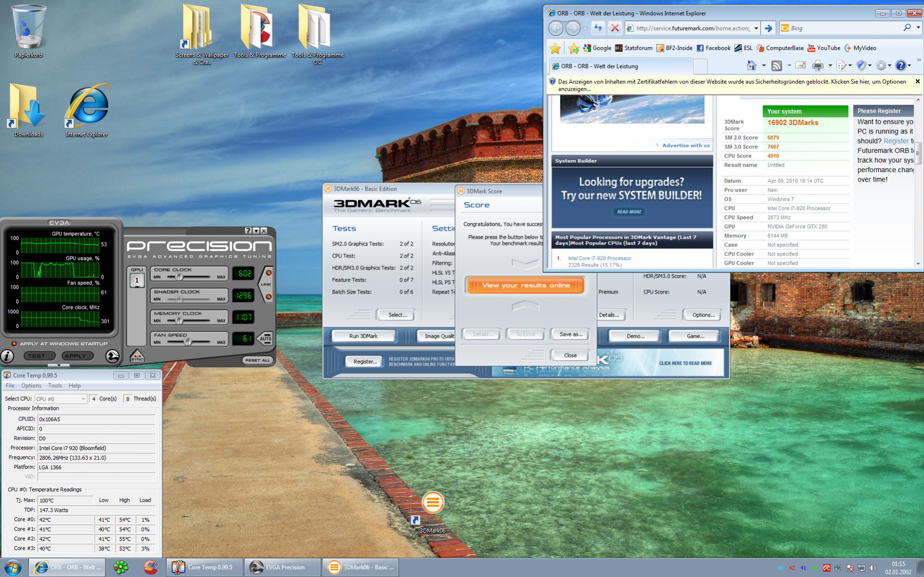The height and width of the screenshot is (577, 924).
Task: Refresh the page in Internet Explorer
Action: click(x=598, y=28)
